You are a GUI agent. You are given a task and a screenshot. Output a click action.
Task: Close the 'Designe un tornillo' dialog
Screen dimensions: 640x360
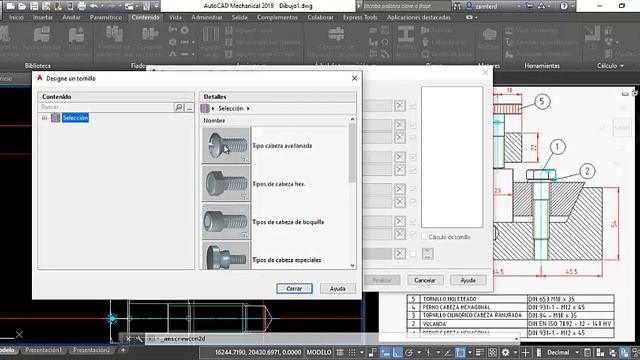pyautogui.click(x=354, y=78)
